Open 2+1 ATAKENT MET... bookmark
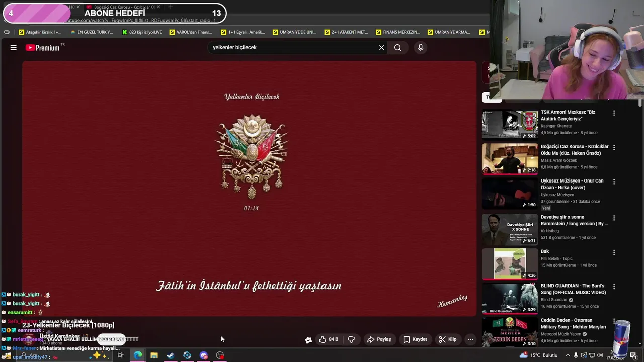644x362 pixels. tap(346, 32)
